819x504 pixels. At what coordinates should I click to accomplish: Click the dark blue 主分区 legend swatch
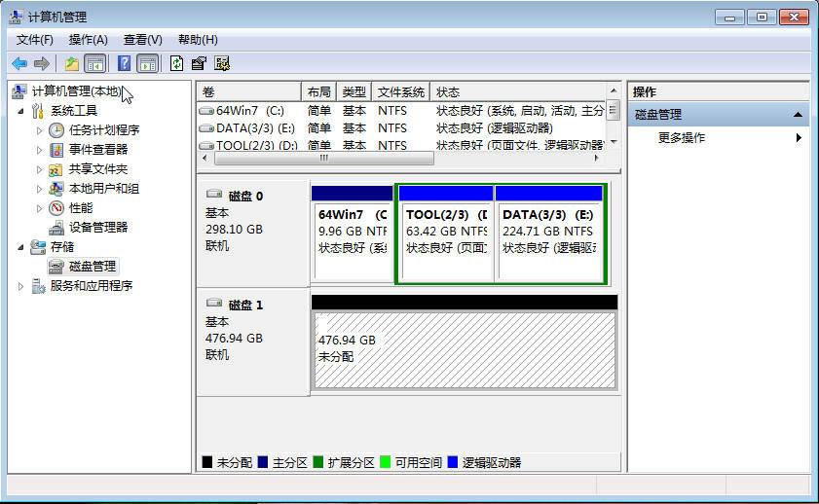(x=263, y=462)
